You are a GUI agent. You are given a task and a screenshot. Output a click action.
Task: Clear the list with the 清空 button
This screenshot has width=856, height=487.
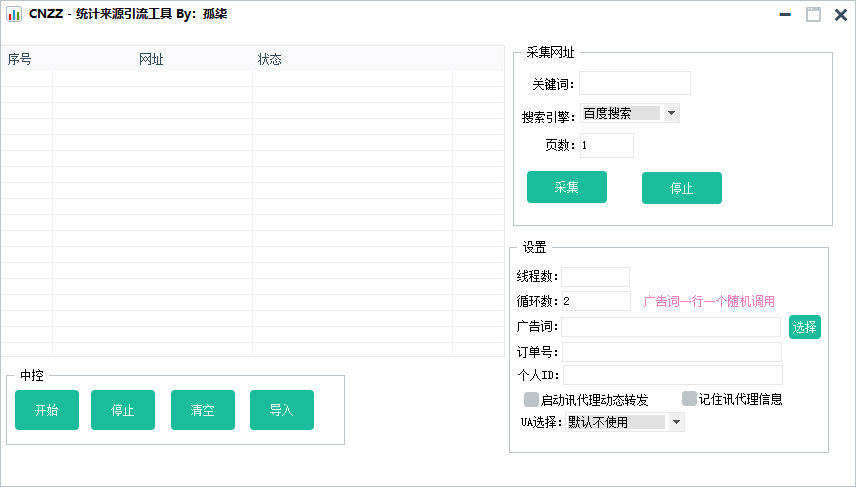(202, 410)
